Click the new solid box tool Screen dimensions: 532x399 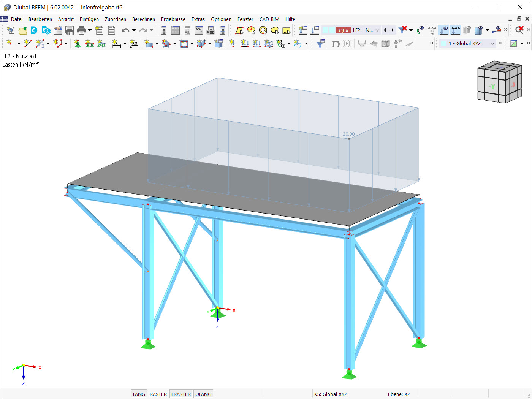point(218,43)
